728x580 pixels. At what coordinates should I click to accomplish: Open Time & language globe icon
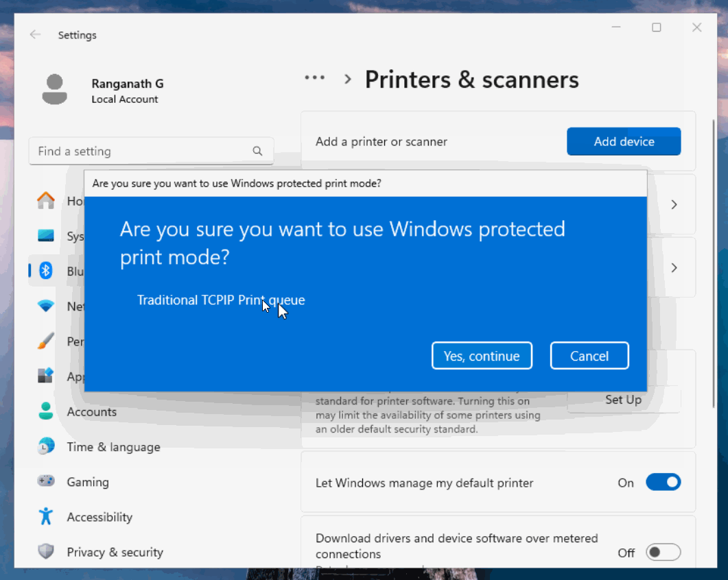(x=46, y=446)
